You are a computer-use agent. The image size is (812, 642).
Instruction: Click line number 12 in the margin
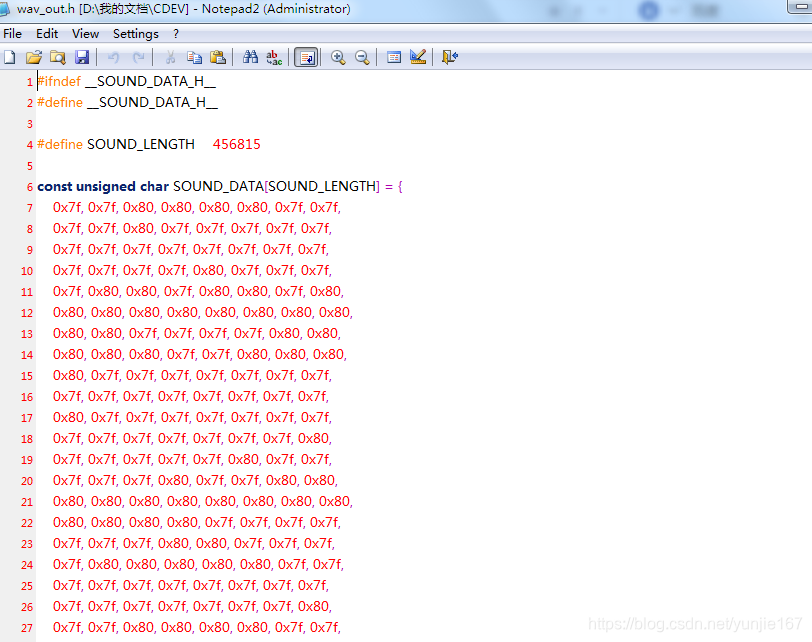point(27,313)
